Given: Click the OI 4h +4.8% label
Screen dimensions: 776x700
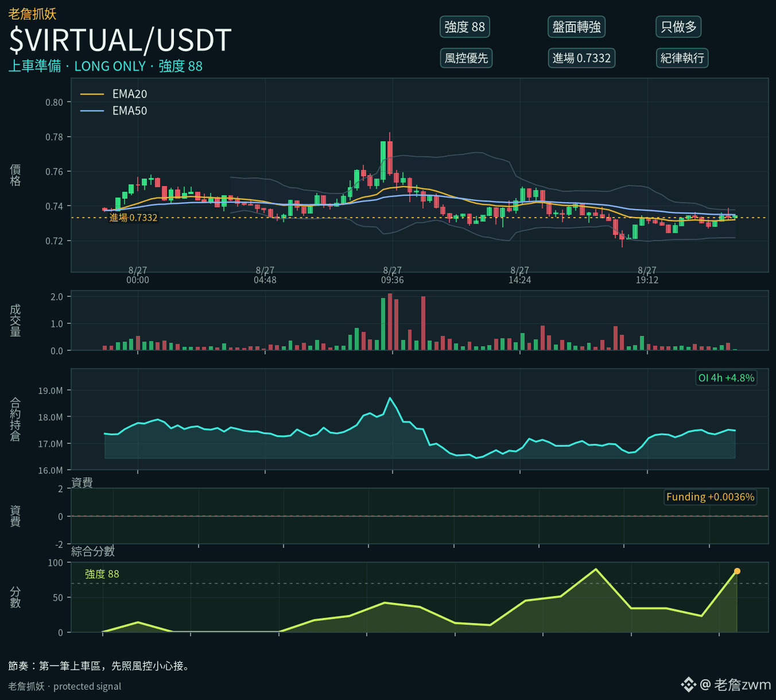Looking at the screenshot, I should (x=726, y=378).
